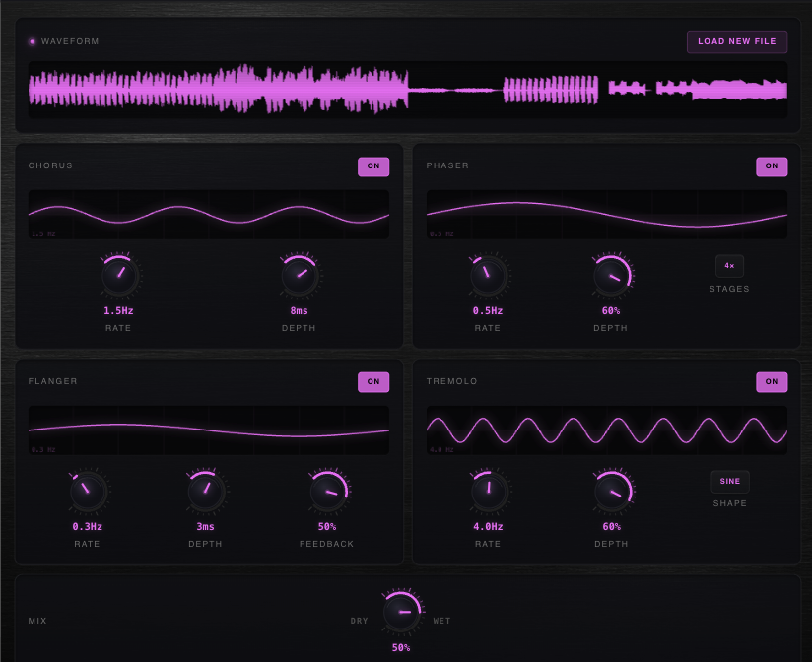
Task: Toggle the Chorus effect ON switch
Action: (373, 166)
